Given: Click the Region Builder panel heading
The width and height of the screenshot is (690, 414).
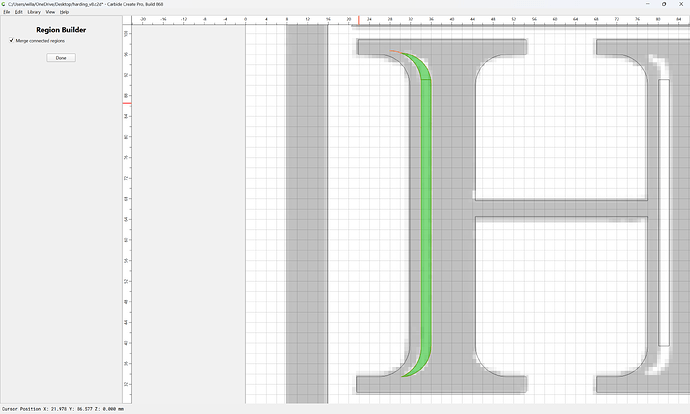Looking at the screenshot, I should tap(61, 29).
